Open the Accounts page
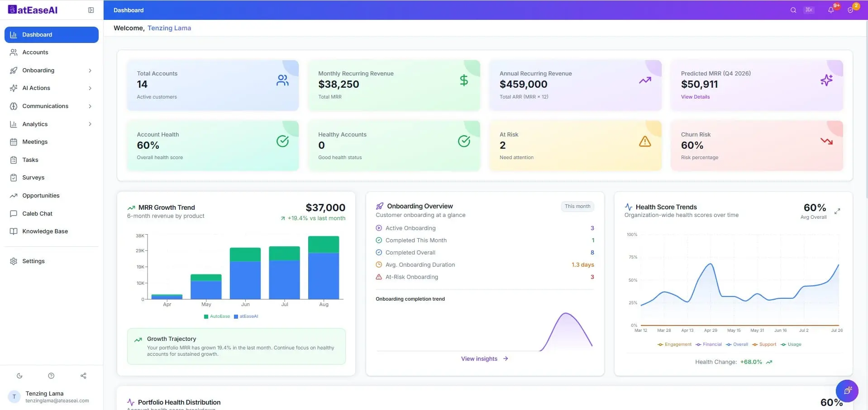This screenshot has height=410, width=868. coord(52,52)
